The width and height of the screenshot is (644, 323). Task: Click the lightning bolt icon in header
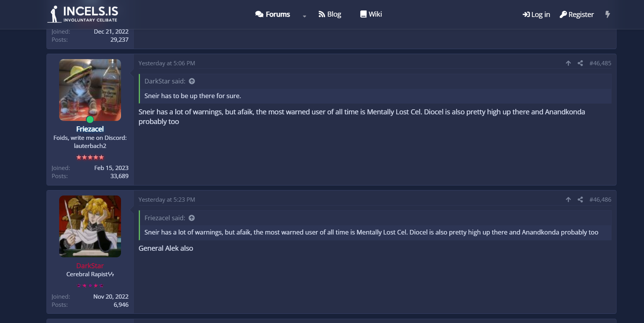point(607,14)
